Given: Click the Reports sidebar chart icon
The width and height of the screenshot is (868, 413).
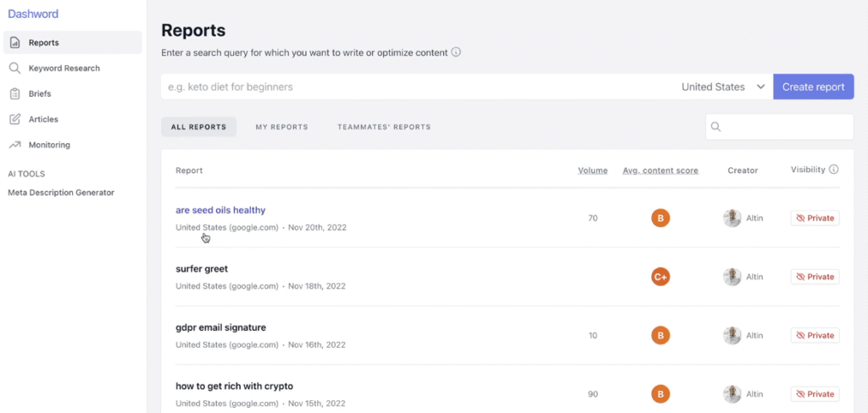Looking at the screenshot, I should [x=14, y=42].
